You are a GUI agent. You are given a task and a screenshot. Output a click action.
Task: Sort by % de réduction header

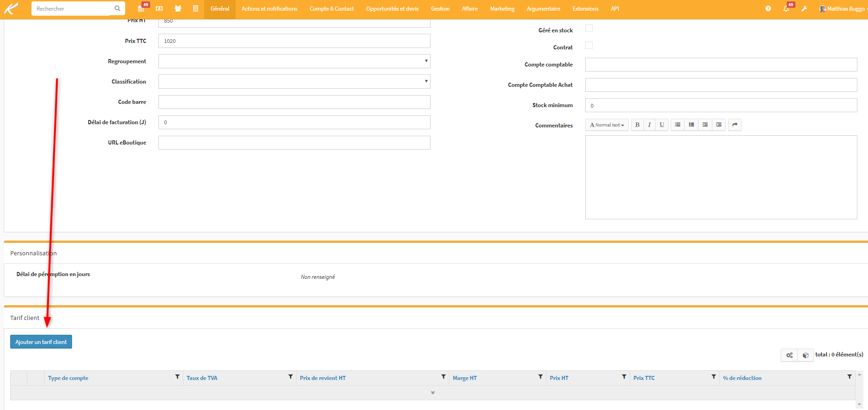pos(742,378)
